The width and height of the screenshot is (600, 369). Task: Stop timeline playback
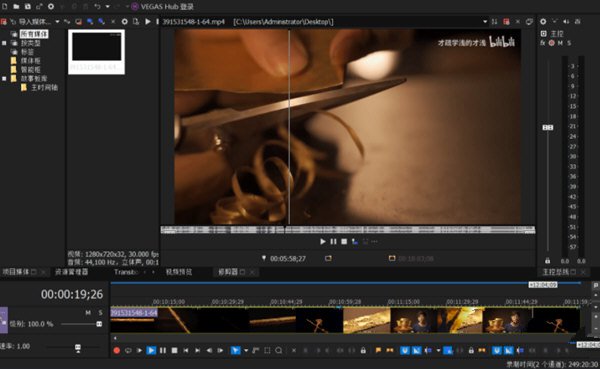(x=174, y=350)
